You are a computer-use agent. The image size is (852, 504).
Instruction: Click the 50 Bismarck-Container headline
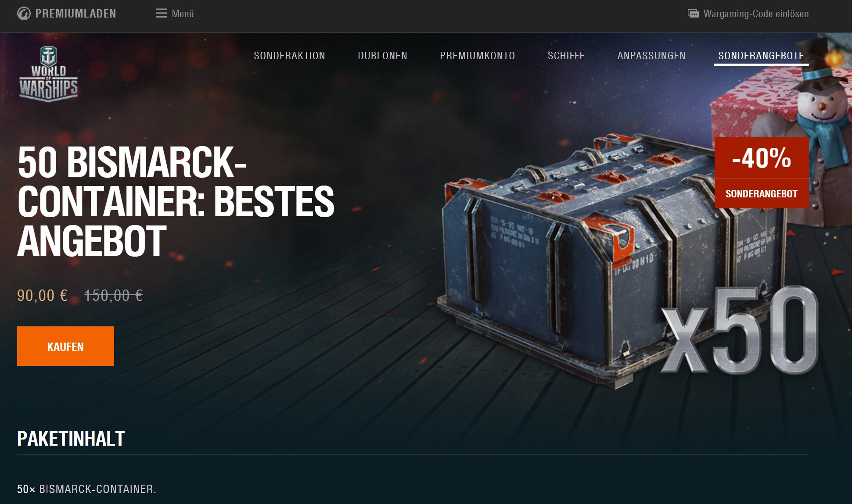click(176, 202)
